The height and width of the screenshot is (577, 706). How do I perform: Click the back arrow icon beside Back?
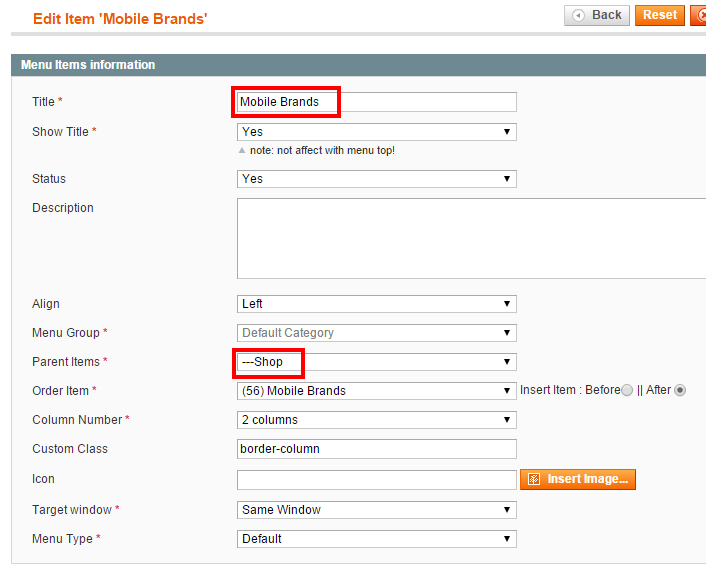(x=579, y=16)
